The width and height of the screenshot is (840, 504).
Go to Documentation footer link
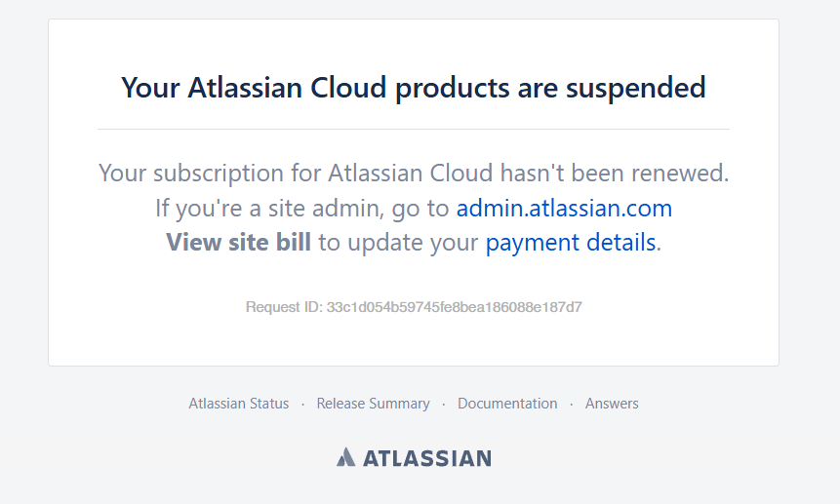(x=507, y=404)
